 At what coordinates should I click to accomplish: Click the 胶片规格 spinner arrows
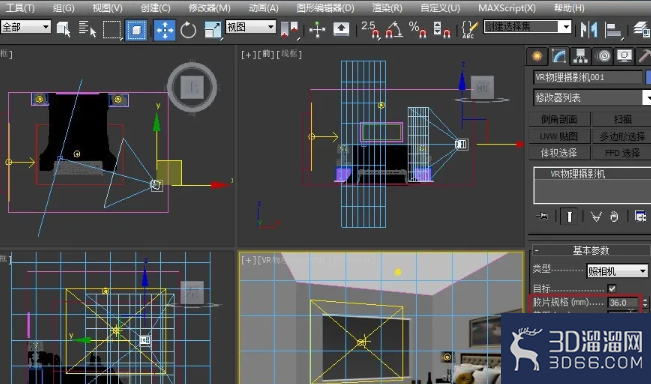(x=645, y=303)
